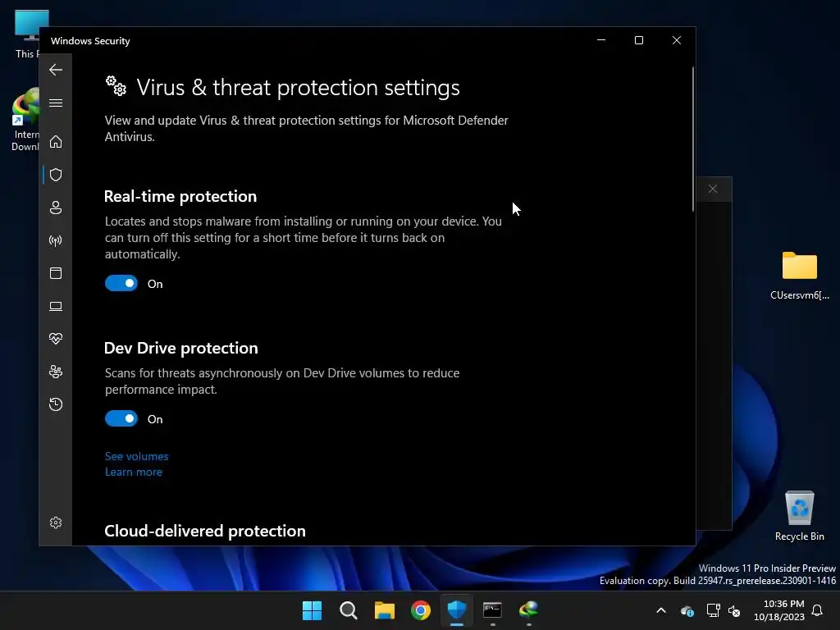Select Virus & threat protection shield icon
The image size is (840, 630).
tap(56, 175)
